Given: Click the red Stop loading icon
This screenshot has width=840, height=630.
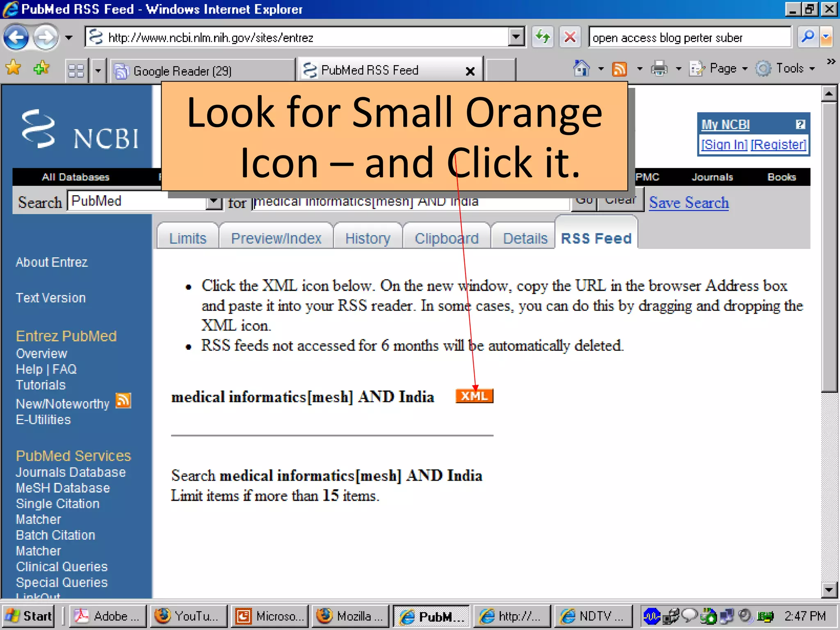Looking at the screenshot, I should pos(570,38).
